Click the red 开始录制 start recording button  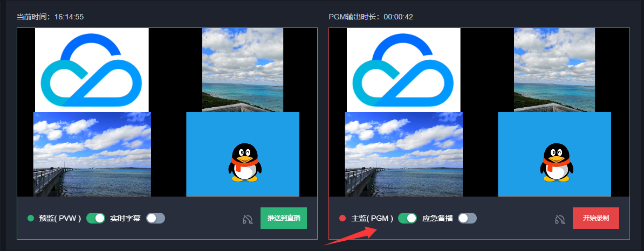click(595, 218)
